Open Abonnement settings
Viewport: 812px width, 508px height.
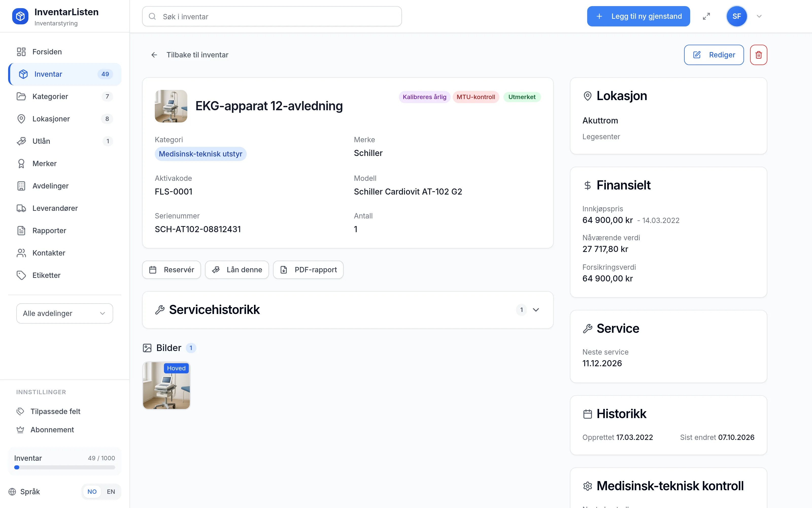coord(65,430)
